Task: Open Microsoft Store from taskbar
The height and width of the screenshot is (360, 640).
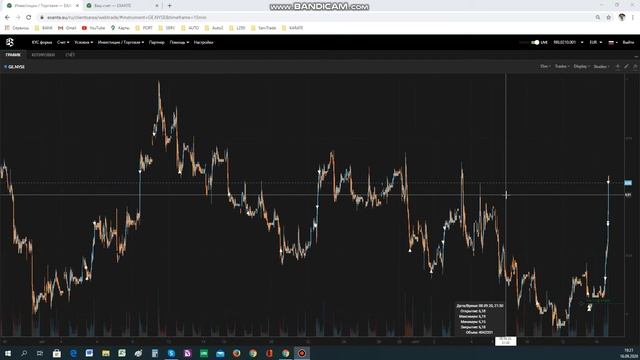Action: pos(57,353)
